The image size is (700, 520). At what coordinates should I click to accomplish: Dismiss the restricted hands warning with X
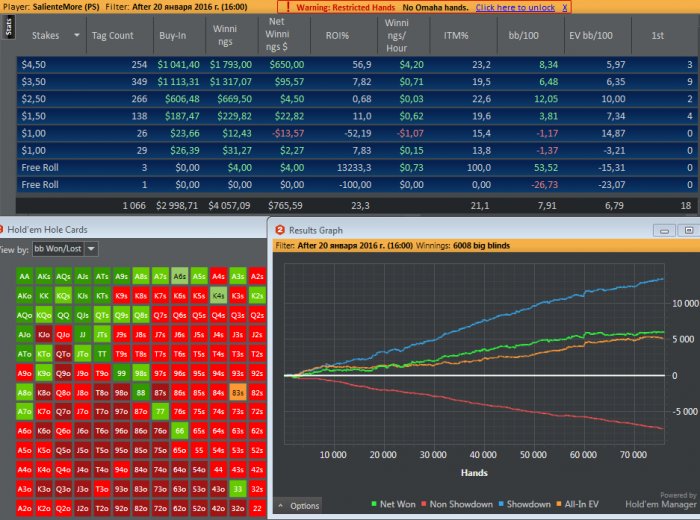tap(564, 7)
